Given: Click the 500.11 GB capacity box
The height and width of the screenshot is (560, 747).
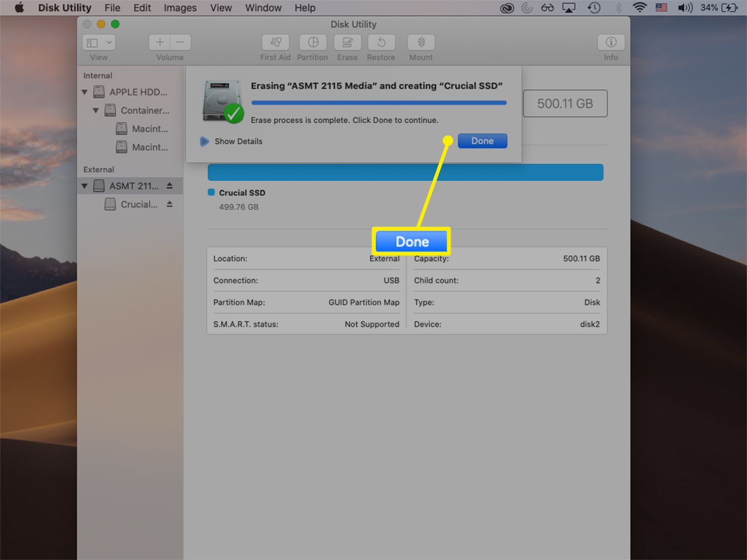Looking at the screenshot, I should pos(565,104).
